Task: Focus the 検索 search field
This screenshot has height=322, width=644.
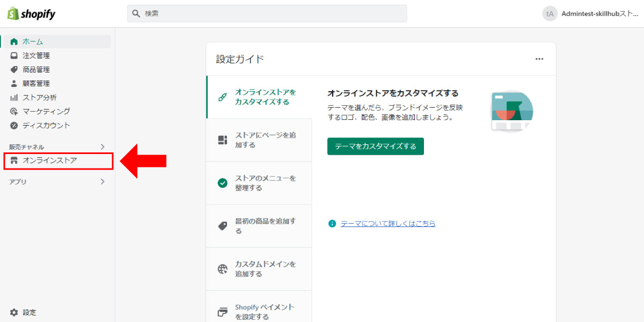Action: 267,13
